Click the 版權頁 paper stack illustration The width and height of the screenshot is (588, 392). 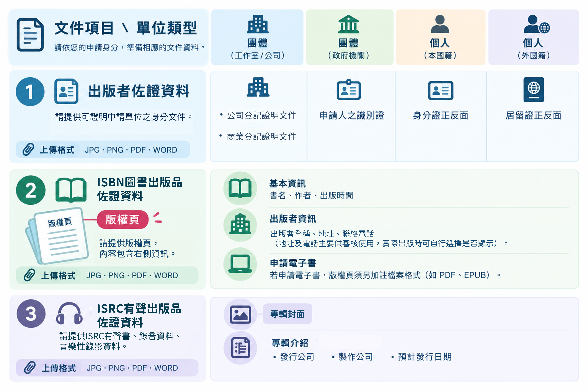coord(57,236)
